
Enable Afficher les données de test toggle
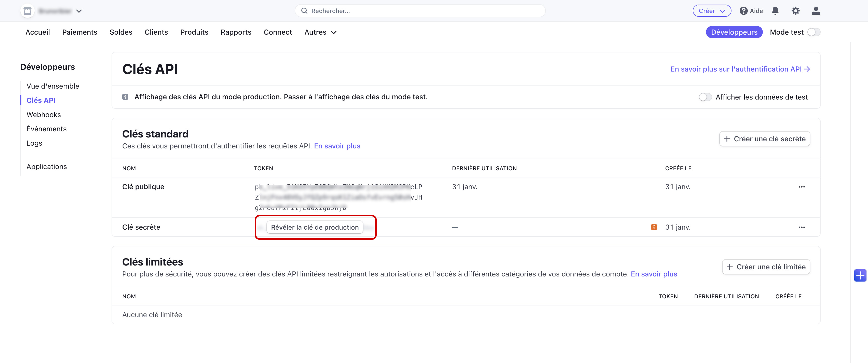[x=705, y=97]
